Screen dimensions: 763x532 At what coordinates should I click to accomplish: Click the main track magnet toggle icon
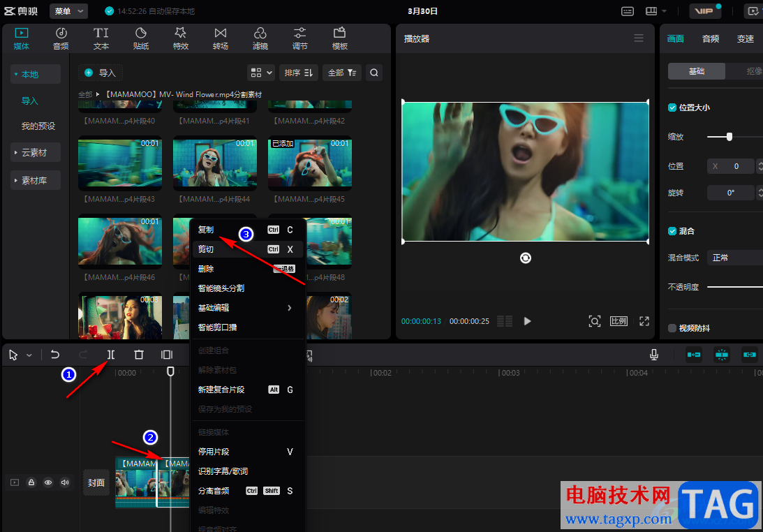[694, 355]
